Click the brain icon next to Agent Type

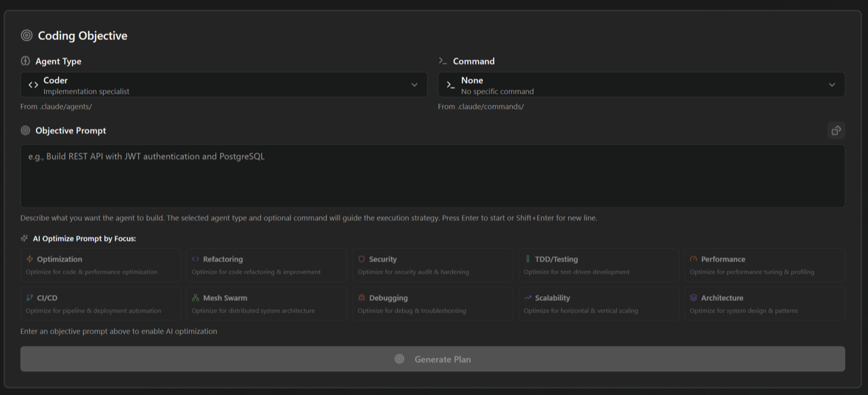pos(26,61)
